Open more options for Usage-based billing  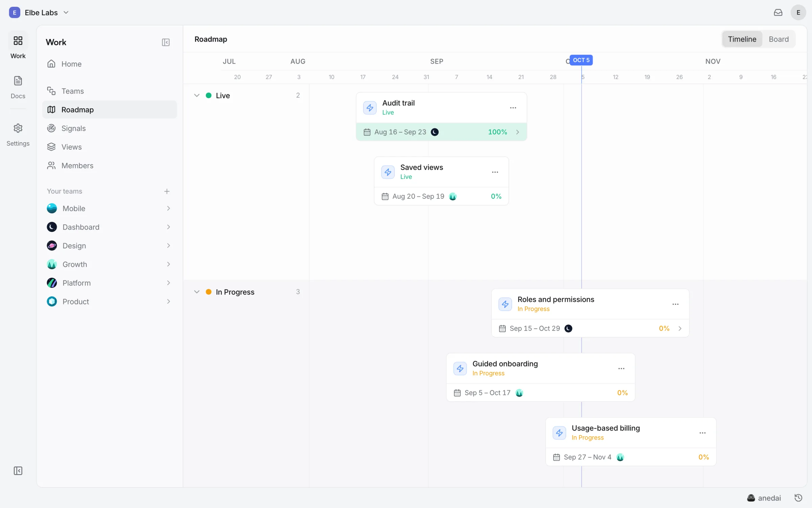(702, 433)
